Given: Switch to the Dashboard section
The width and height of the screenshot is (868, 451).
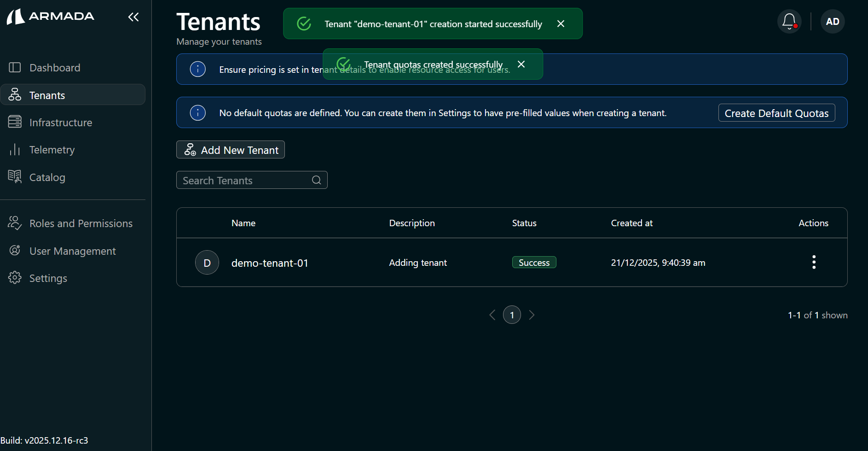Looking at the screenshot, I should pyautogui.click(x=54, y=67).
